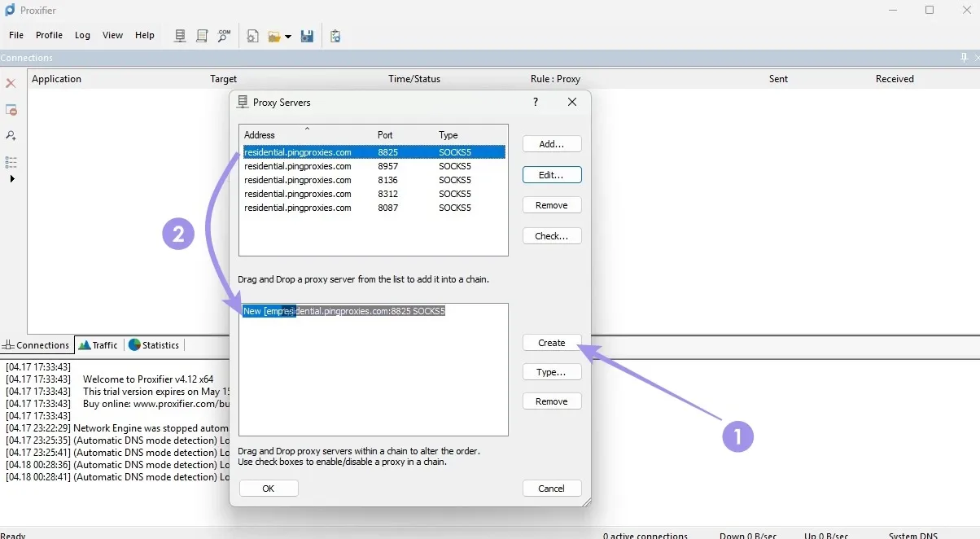Open the Help menu
Image resolution: width=980 pixels, height=539 pixels.
pyautogui.click(x=144, y=35)
